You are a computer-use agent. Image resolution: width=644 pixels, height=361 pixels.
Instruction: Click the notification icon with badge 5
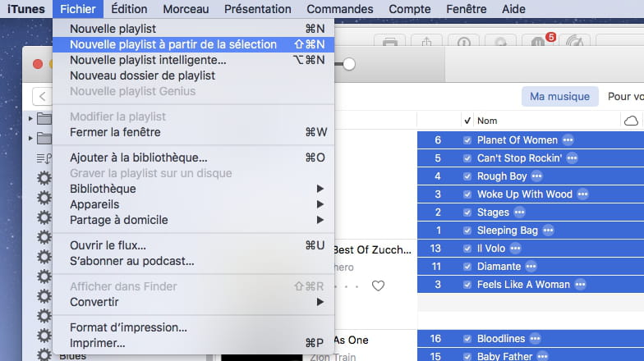pyautogui.click(x=540, y=40)
